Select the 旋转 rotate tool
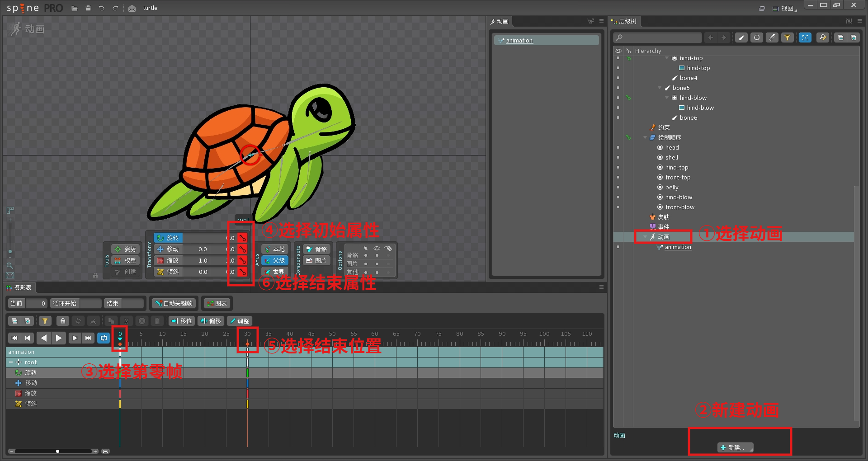Screen dimensions: 868x461 pyautogui.click(x=168, y=238)
